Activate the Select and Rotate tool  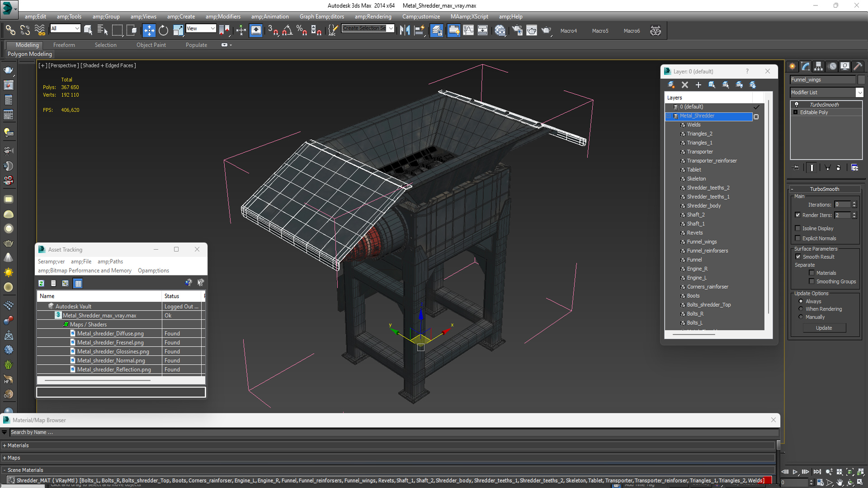(163, 30)
